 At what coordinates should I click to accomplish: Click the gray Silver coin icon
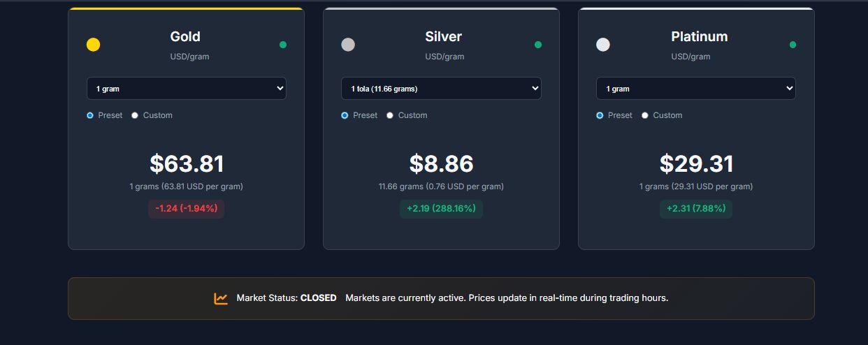coord(348,45)
